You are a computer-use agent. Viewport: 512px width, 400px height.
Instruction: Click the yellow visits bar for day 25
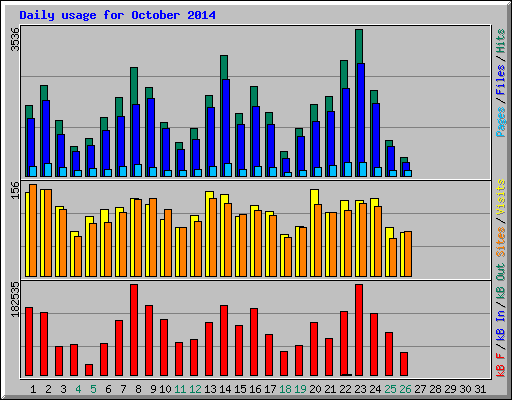pyautogui.click(x=389, y=233)
